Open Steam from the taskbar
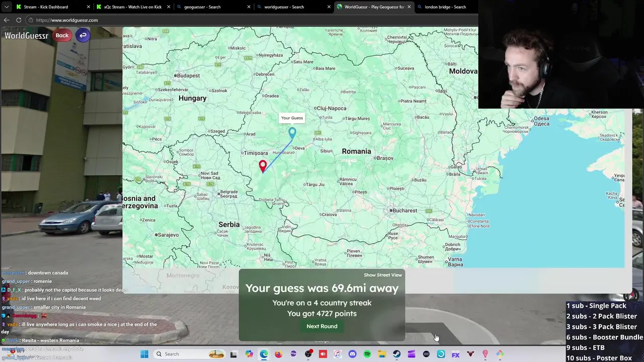The image size is (644, 362). click(396, 354)
